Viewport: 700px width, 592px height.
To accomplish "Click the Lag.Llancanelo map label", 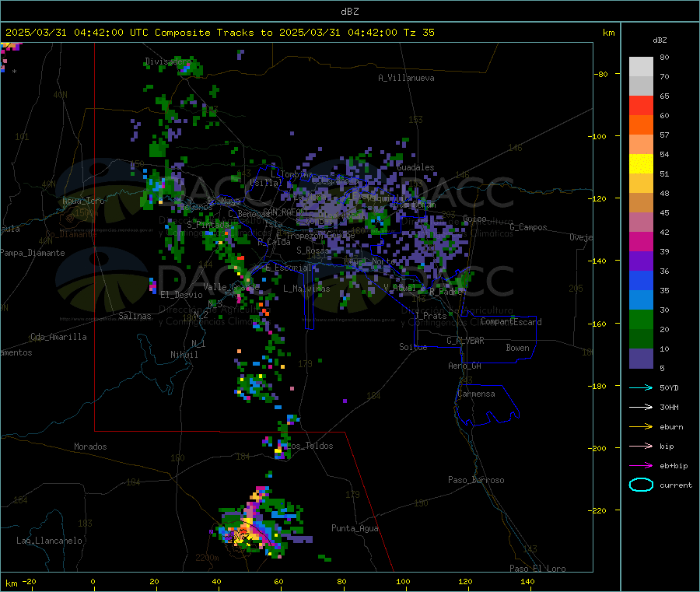I will pos(49,541).
